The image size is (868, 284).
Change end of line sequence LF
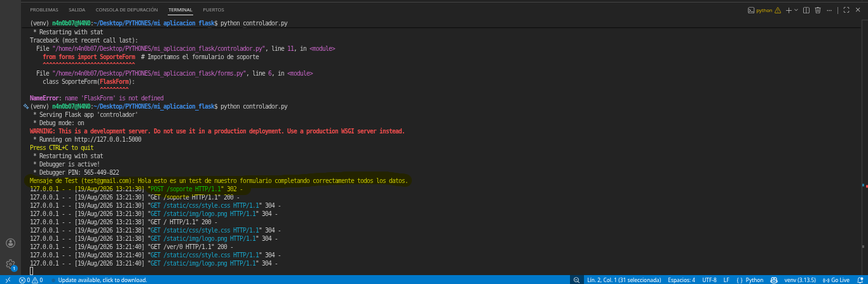click(x=726, y=280)
